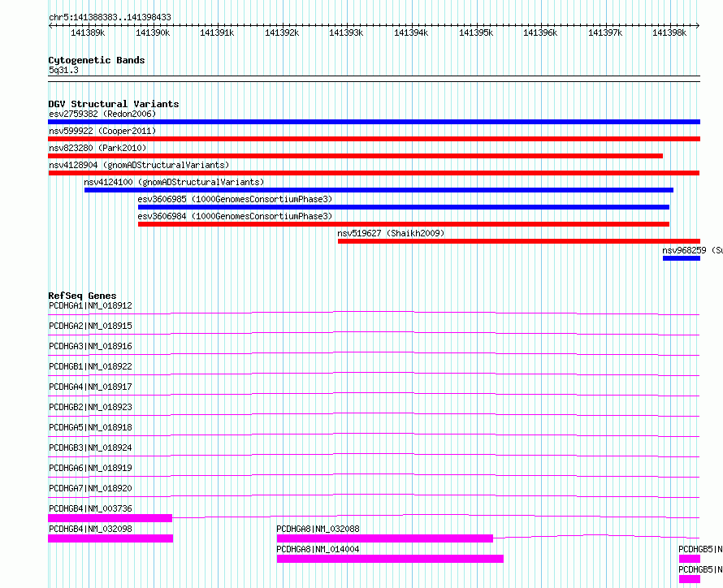Click the 141392k ruler tick label
Screen dimensions: 723x588
click(282, 32)
